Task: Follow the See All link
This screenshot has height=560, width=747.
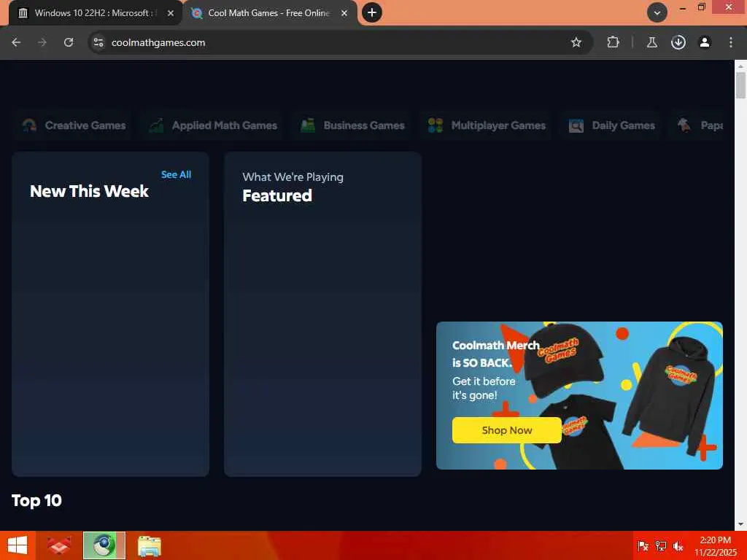Action: point(177,175)
